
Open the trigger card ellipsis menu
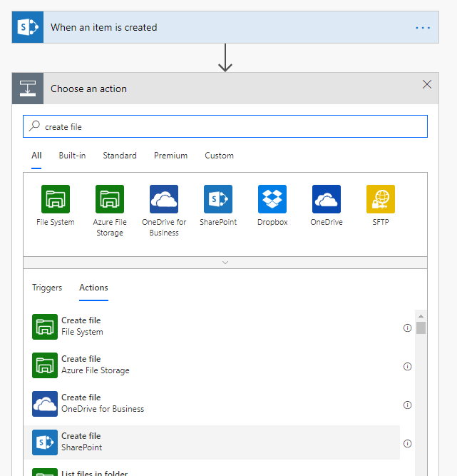point(423,28)
